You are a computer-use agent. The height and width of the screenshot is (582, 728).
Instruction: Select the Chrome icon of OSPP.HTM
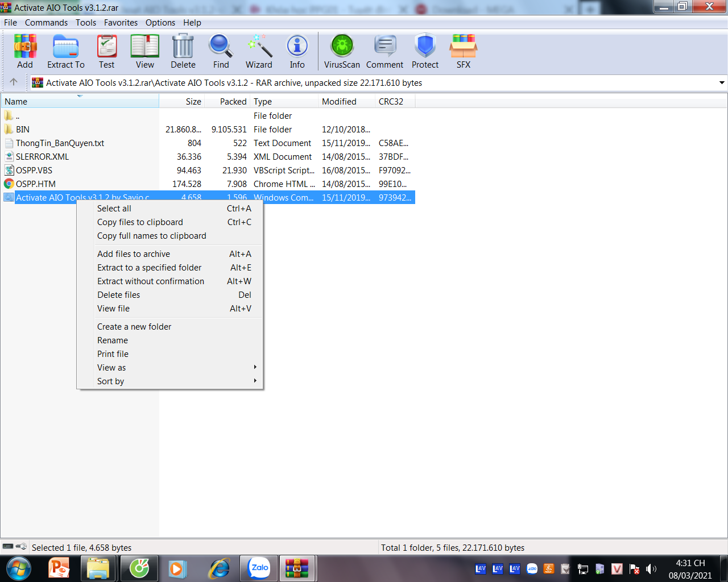pos(9,184)
